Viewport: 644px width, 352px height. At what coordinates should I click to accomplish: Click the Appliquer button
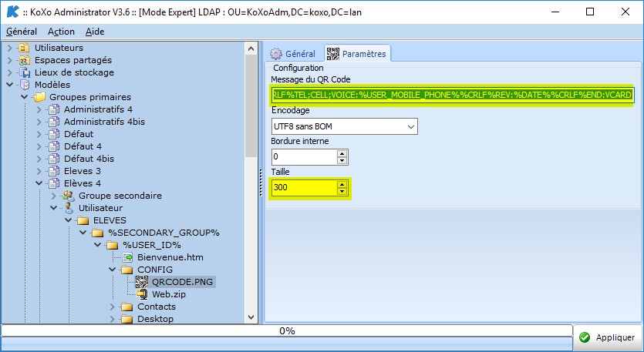pos(608,337)
